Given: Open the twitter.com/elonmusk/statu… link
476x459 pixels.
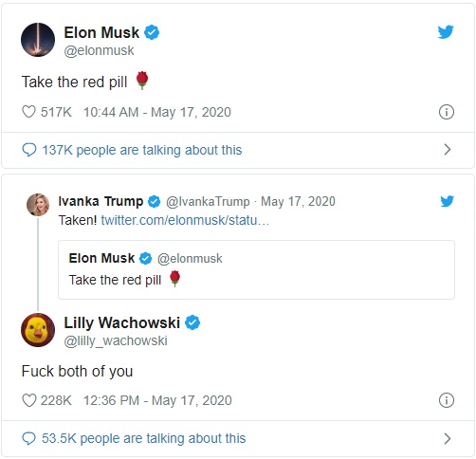Looking at the screenshot, I should point(185,220).
